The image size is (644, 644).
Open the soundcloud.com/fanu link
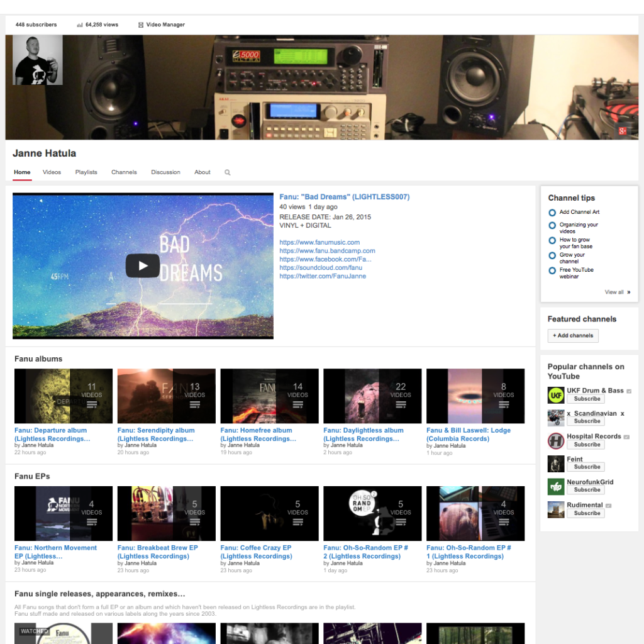coord(321,267)
